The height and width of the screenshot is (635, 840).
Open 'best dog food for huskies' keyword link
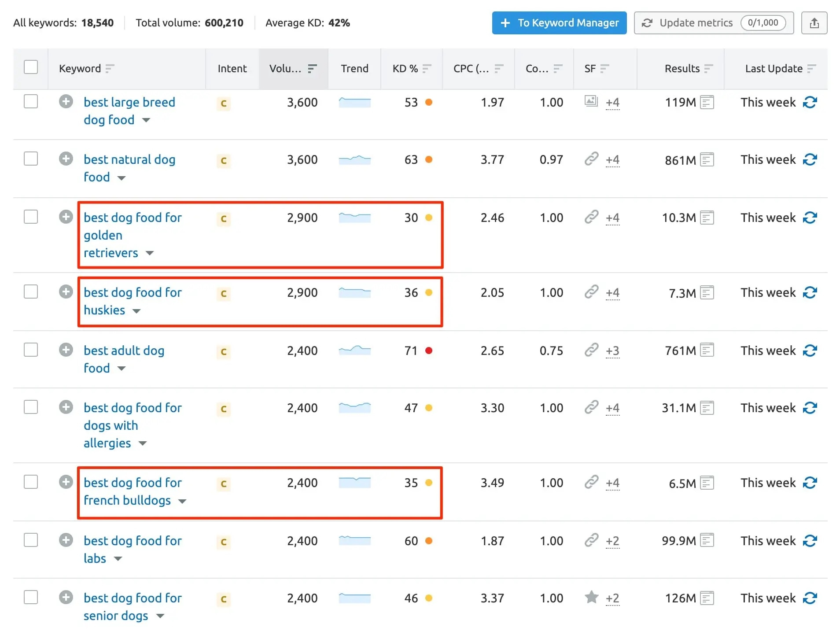(x=133, y=301)
